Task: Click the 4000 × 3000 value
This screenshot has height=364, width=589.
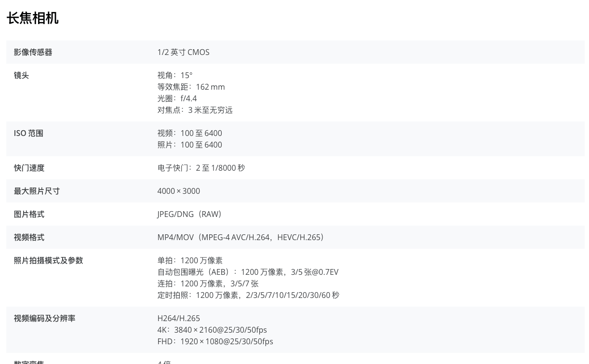Action: [x=178, y=191]
